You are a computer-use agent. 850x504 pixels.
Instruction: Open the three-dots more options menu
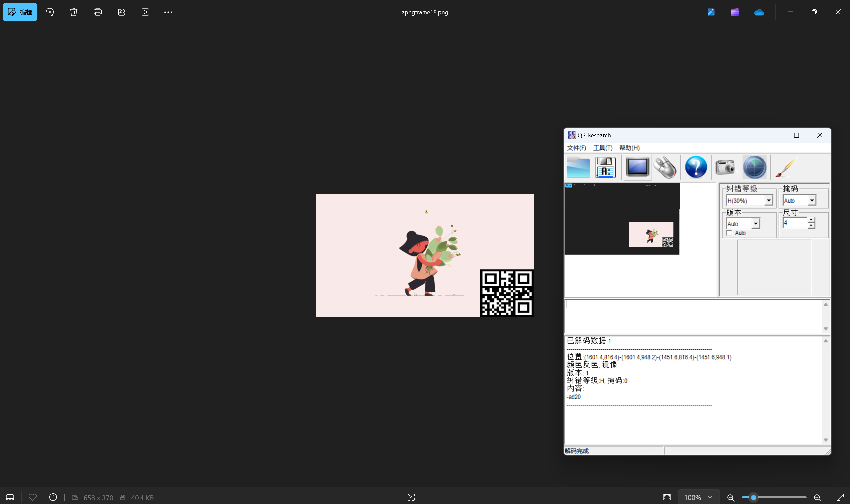pyautogui.click(x=168, y=12)
